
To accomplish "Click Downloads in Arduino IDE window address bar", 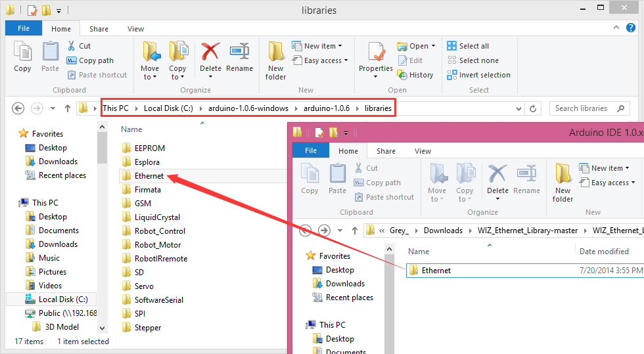I will click(443, 231).
